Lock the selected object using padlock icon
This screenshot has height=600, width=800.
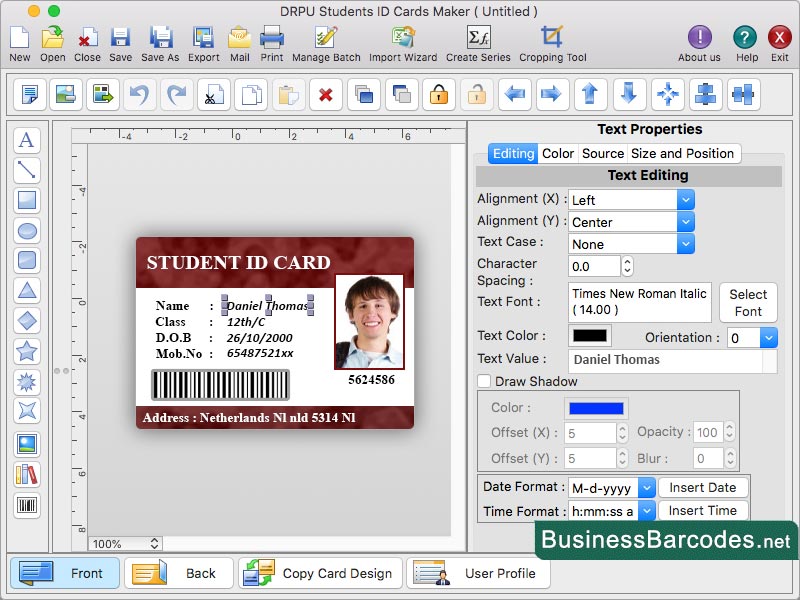pos(437,95)
